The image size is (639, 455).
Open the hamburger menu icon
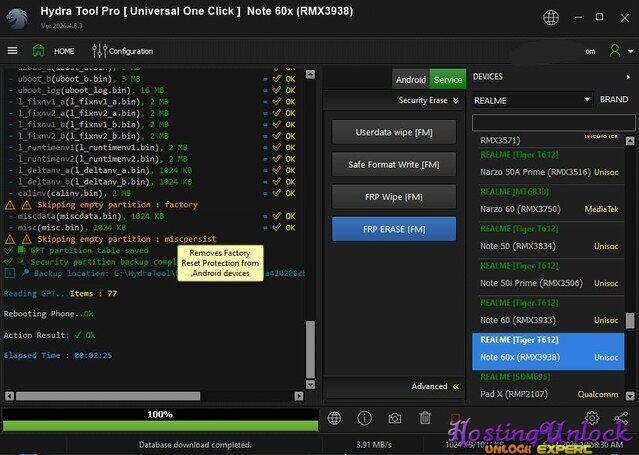point(13,51)
